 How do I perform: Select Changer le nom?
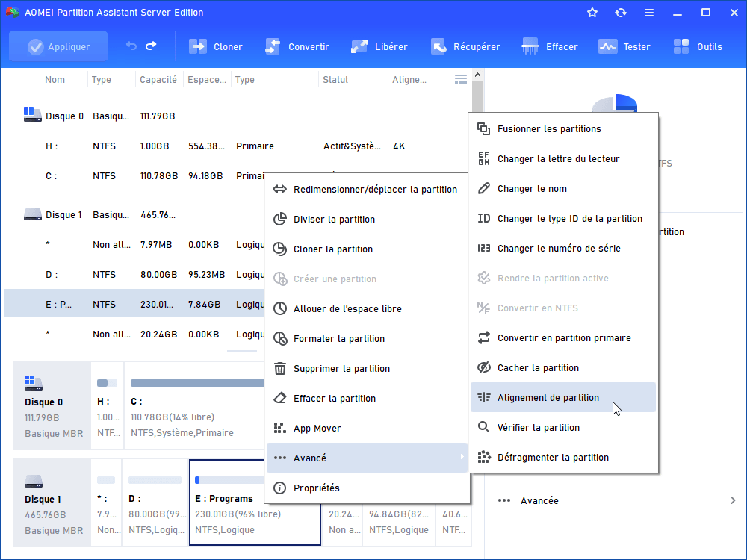(563, 189)
